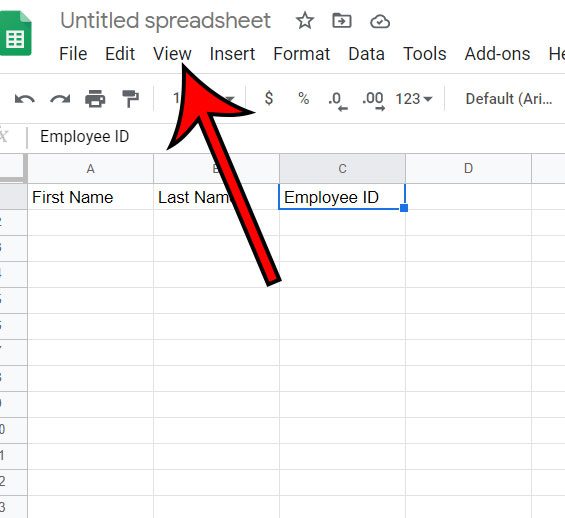Image resolution: width=565 pixels, height=518 pixels.
Task: Select the Paint format roller icon
Action: pos(130,99)
